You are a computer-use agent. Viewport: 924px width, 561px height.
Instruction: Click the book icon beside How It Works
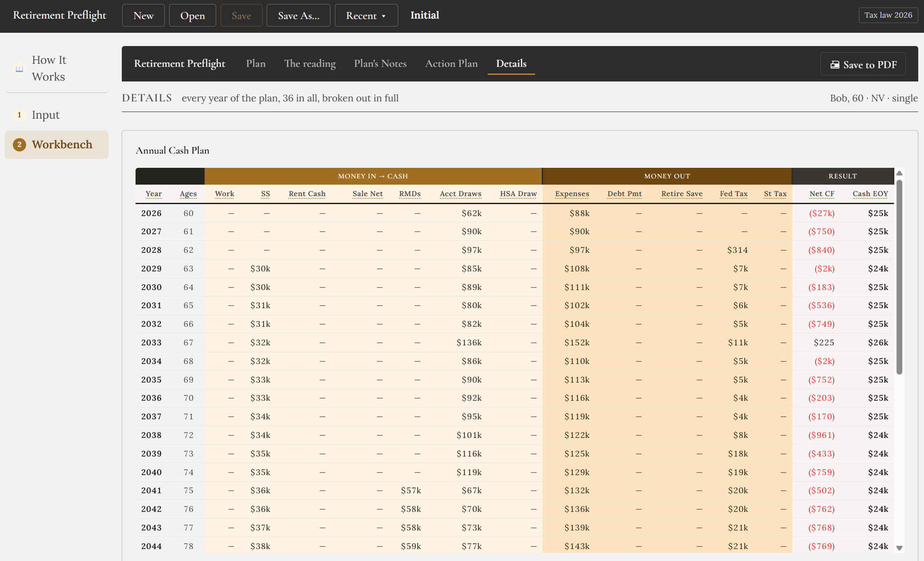(x=19, y=69)
